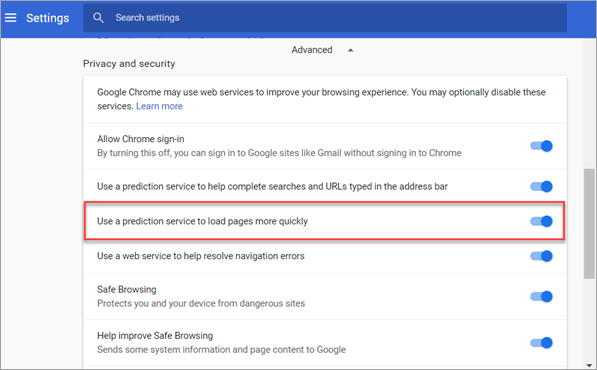Viewport: 597px width, 370px height.
Task: Click 'By turning this off' description text
Action: coord(279,153)
